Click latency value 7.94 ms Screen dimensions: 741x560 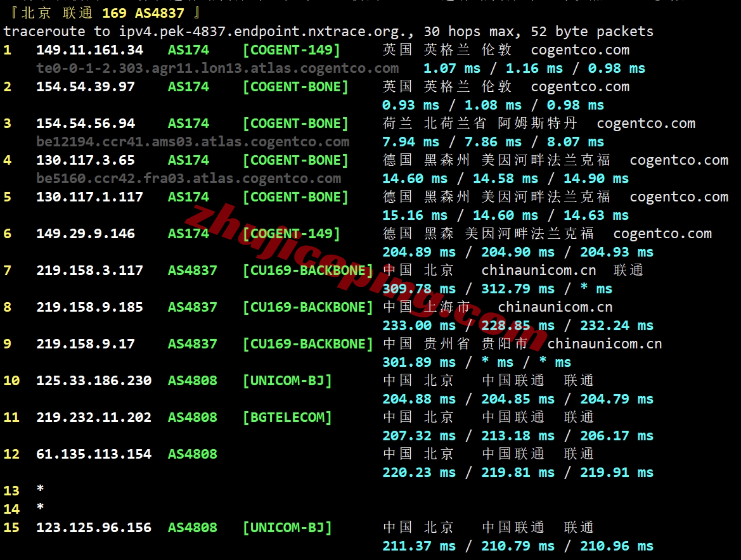411,142
